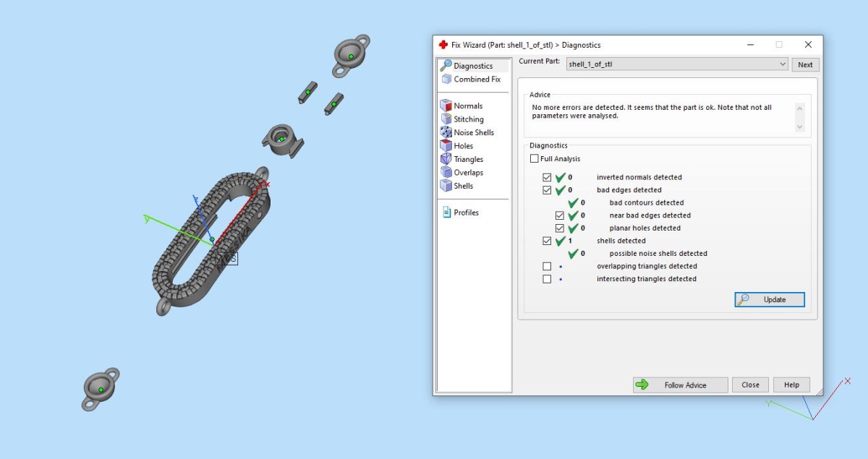Open the Normals fix section
The height and width of the screenshot is (459, 868).
(461, 106)
